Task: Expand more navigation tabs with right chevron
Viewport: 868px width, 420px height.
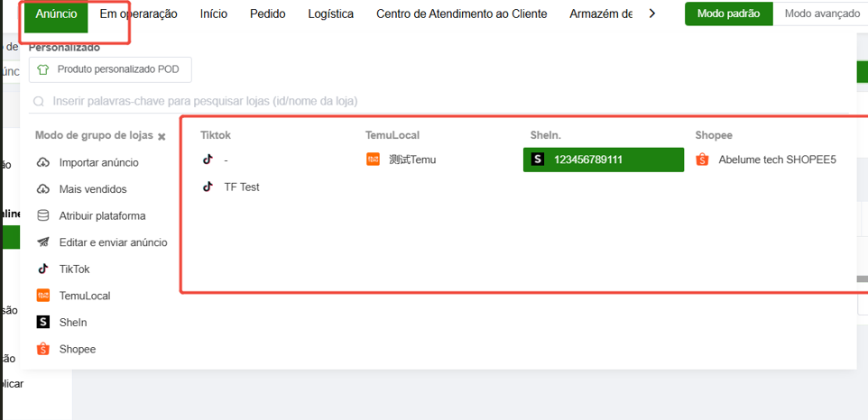Action: click(x=652, y=14)
